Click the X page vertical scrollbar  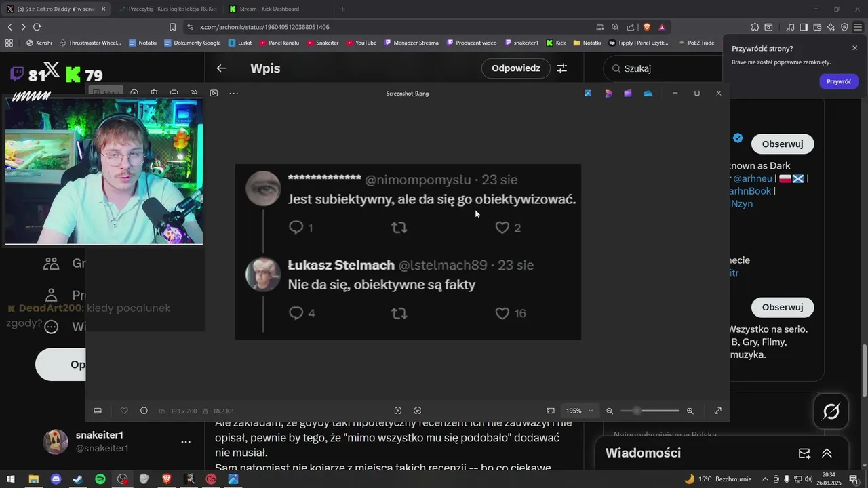(864, 369)
